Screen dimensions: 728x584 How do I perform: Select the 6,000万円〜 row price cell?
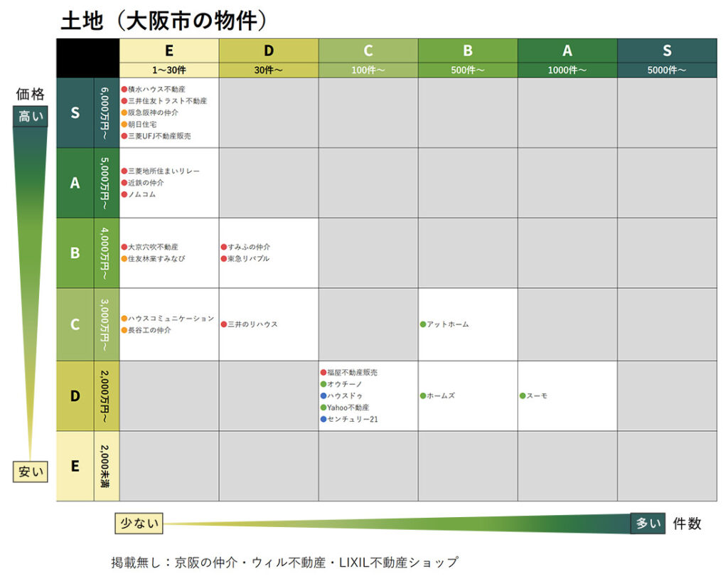[x=106, y=112]
